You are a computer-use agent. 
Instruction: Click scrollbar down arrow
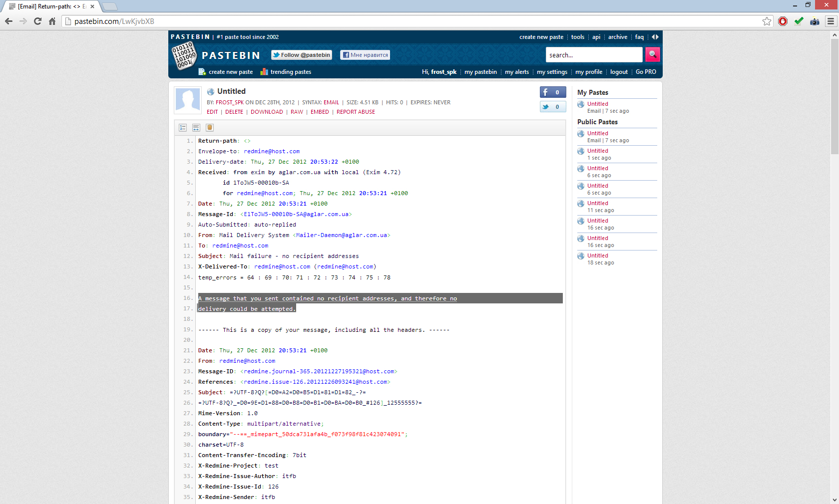click(835, 500)
